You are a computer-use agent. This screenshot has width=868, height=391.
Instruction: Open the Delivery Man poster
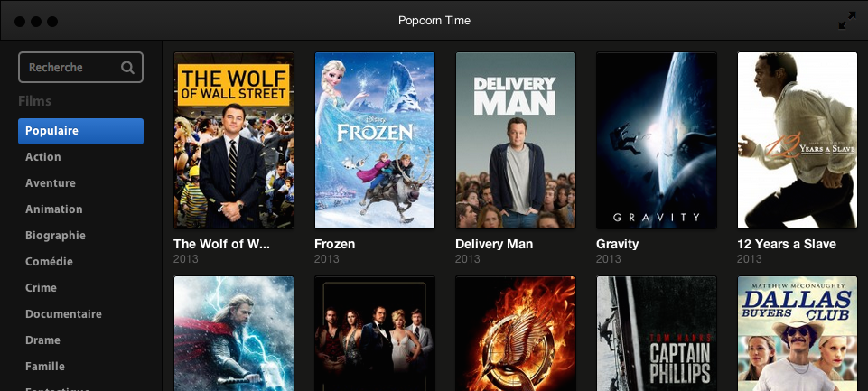pos(516,140)
